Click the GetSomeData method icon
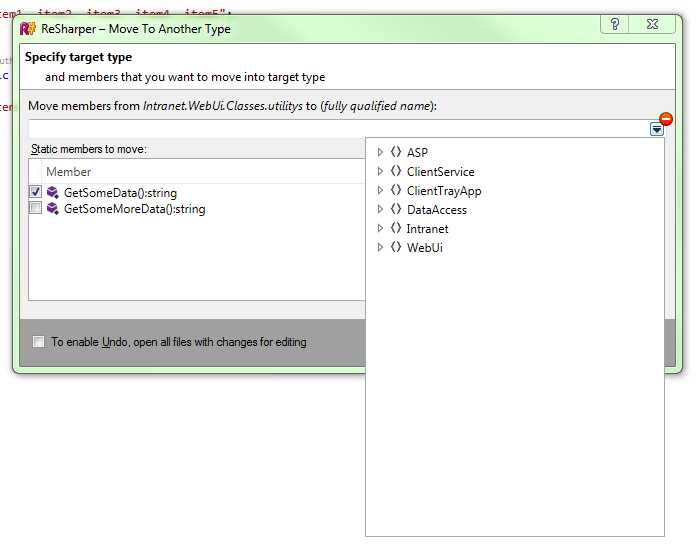The image size is (698, 559). pyautogui.click(x=53, y=192)
